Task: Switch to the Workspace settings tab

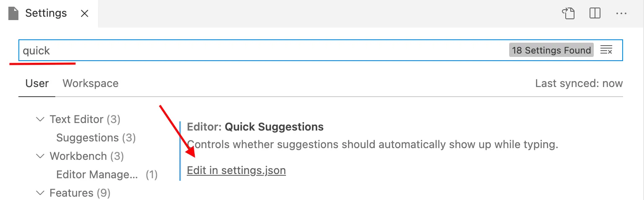Action: coord(90,83)
